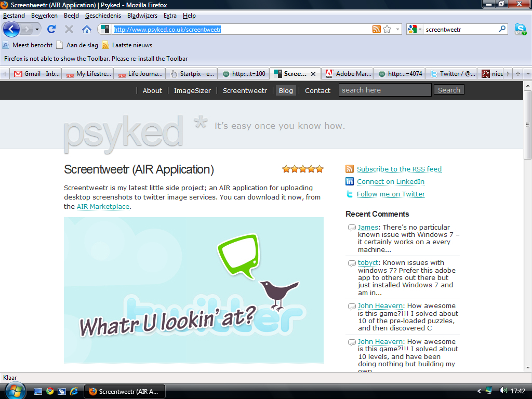Open the address bar history dropdown
Screen dimensions: 532x399
[398, 29]
